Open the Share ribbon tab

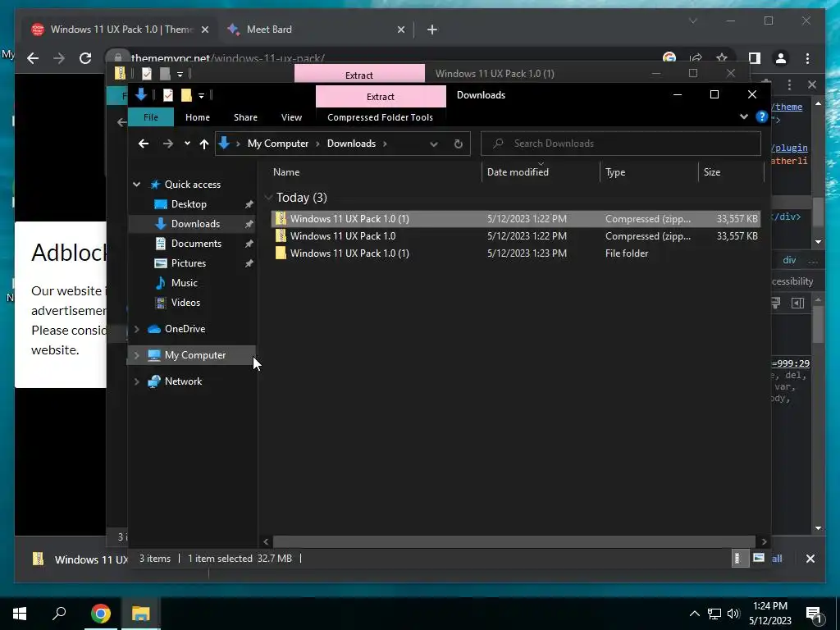coord(245,117)
